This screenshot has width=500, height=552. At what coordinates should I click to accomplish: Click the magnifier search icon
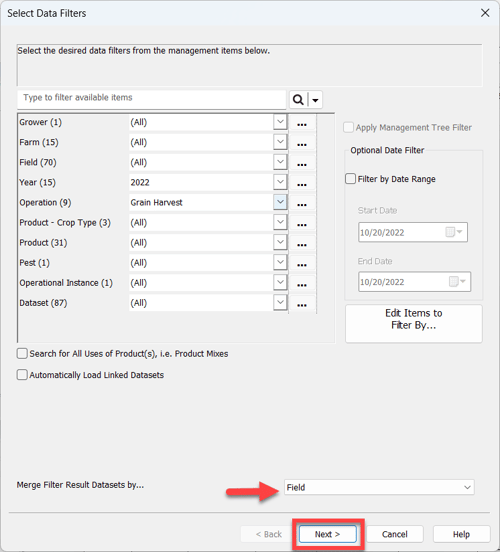(x=298, y=100)
